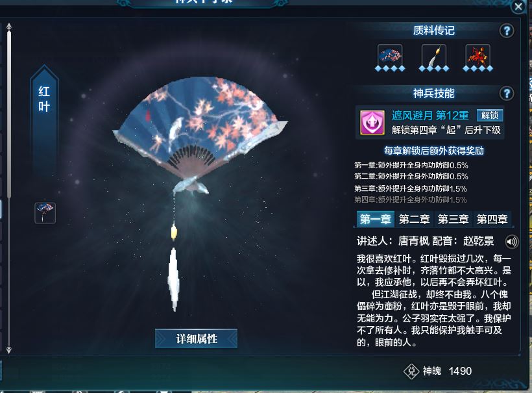Open the 第二章 chapter tab

(x=415, y=219)
